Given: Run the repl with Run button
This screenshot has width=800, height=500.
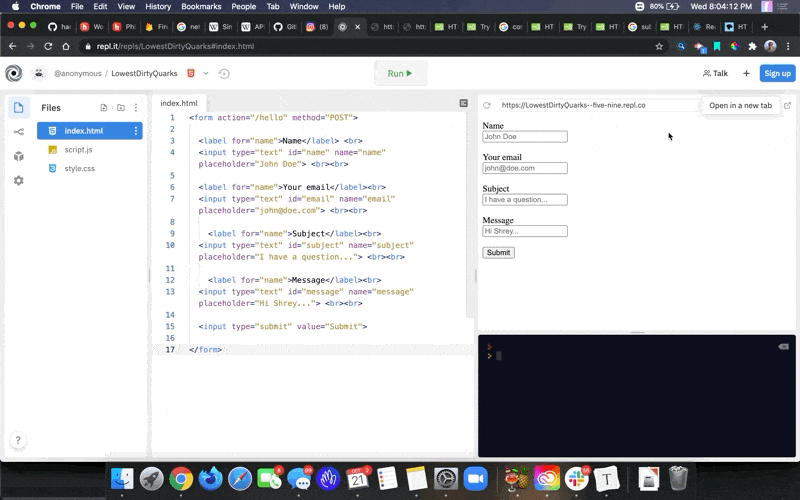Looking at the screenshot, I should point(400,73).
